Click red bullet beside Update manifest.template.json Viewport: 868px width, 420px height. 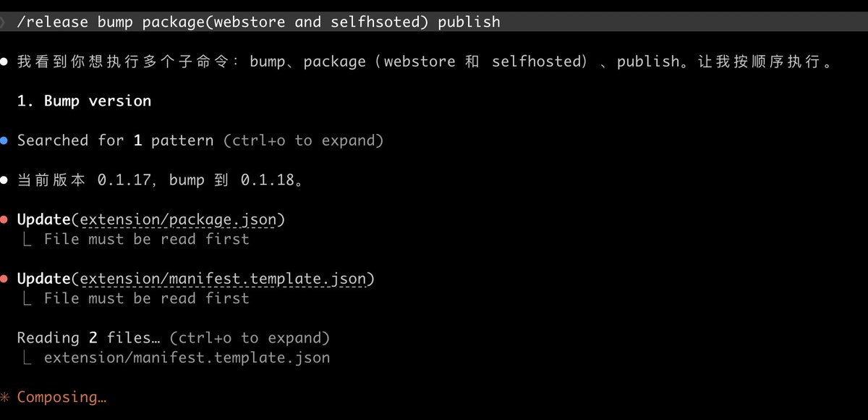click(4, 279)
